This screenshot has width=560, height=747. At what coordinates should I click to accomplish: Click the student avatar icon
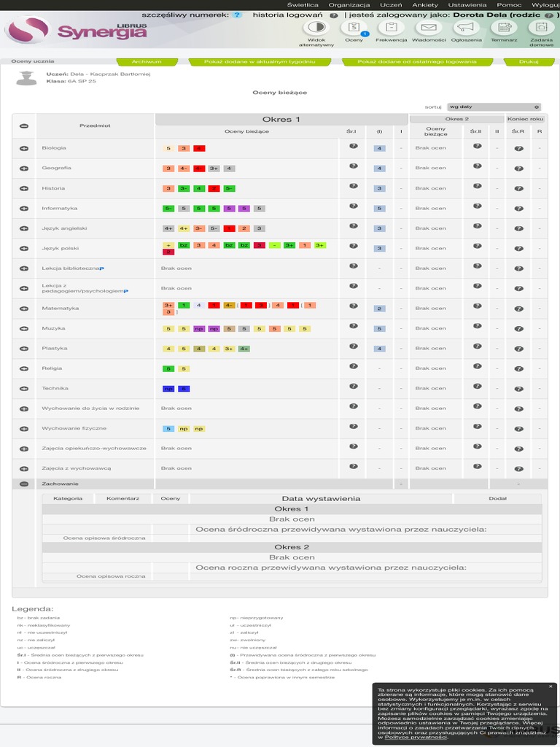click(27, 77)
